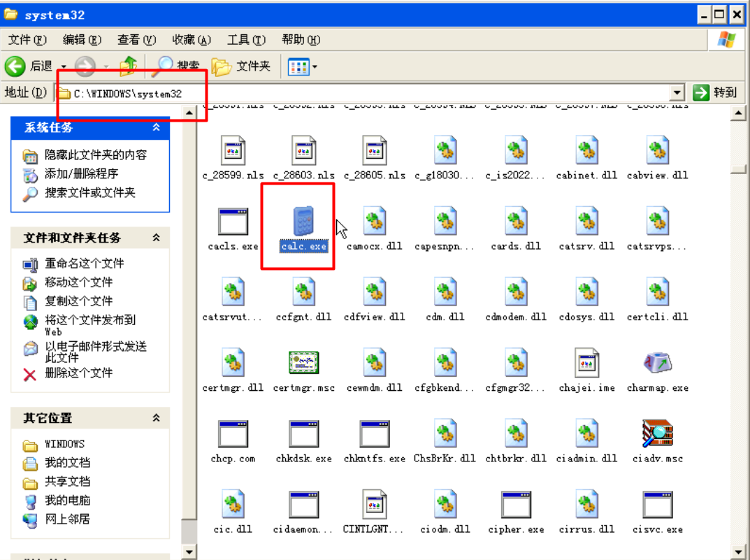Select the cdosys.dll file icon
The height and width of the screenshot is (560, 750).
point(587,292)
